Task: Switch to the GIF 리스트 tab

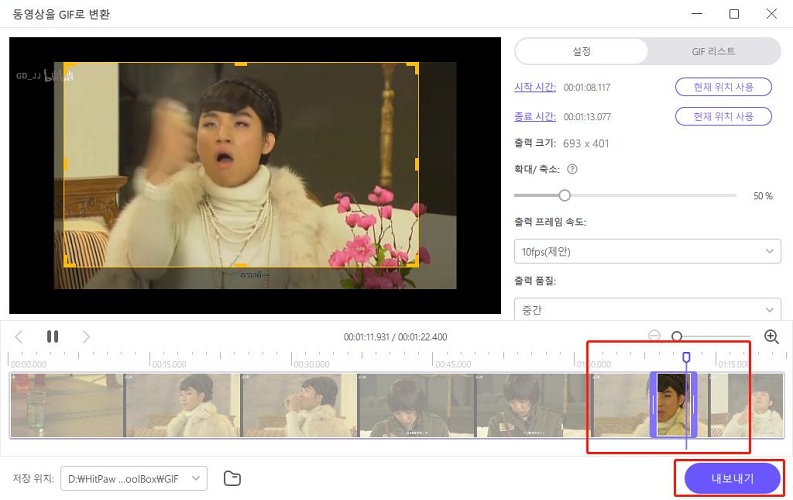Action: tap(713, 51)
